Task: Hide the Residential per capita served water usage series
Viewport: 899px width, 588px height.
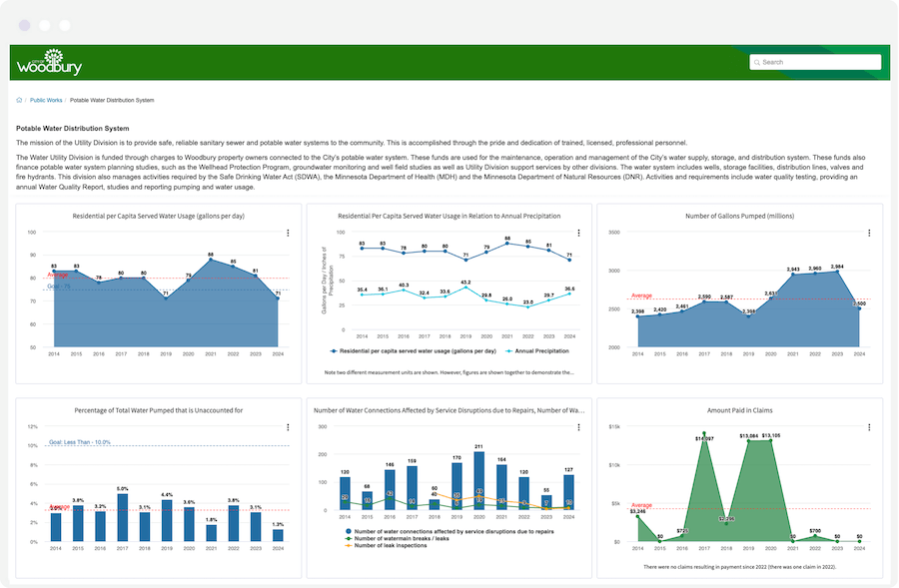Action: 415,351
